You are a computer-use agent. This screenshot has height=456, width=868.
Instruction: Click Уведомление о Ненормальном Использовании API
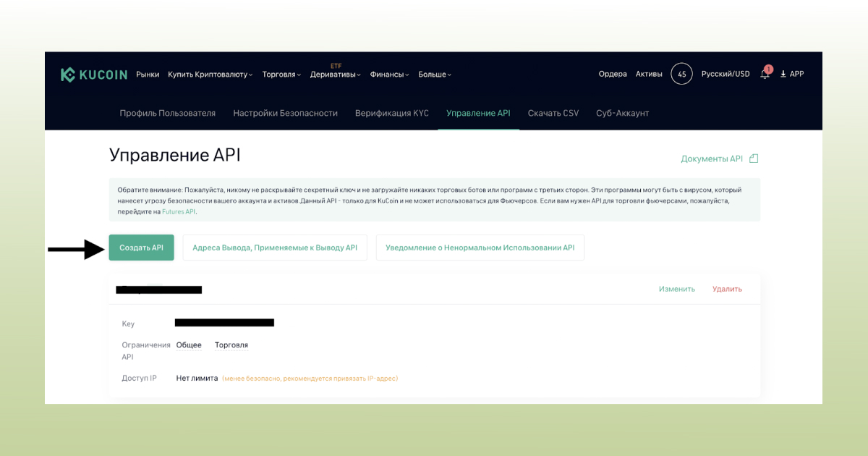pos(480,247)
